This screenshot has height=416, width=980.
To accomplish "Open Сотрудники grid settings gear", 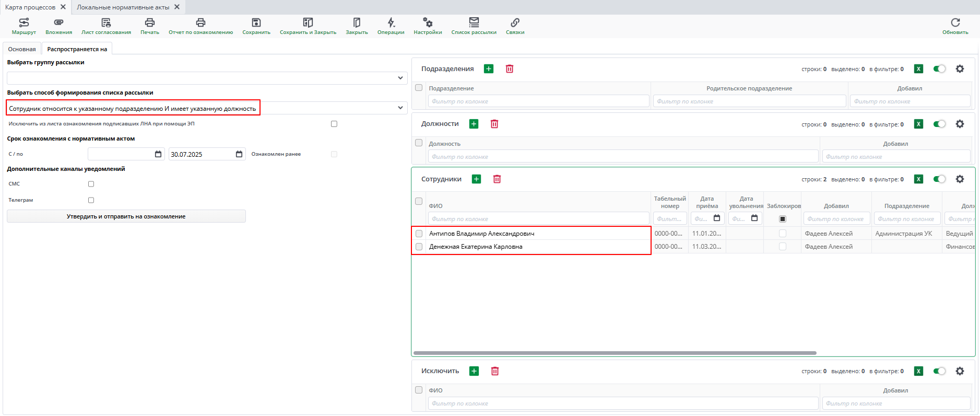I will click(x=960, y=179).
